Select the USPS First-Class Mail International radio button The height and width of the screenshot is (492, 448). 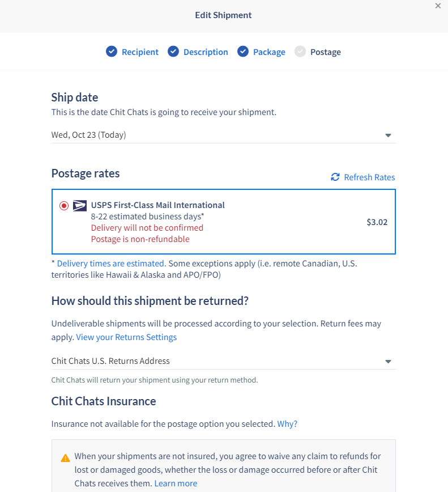click(x=64, y=205)
